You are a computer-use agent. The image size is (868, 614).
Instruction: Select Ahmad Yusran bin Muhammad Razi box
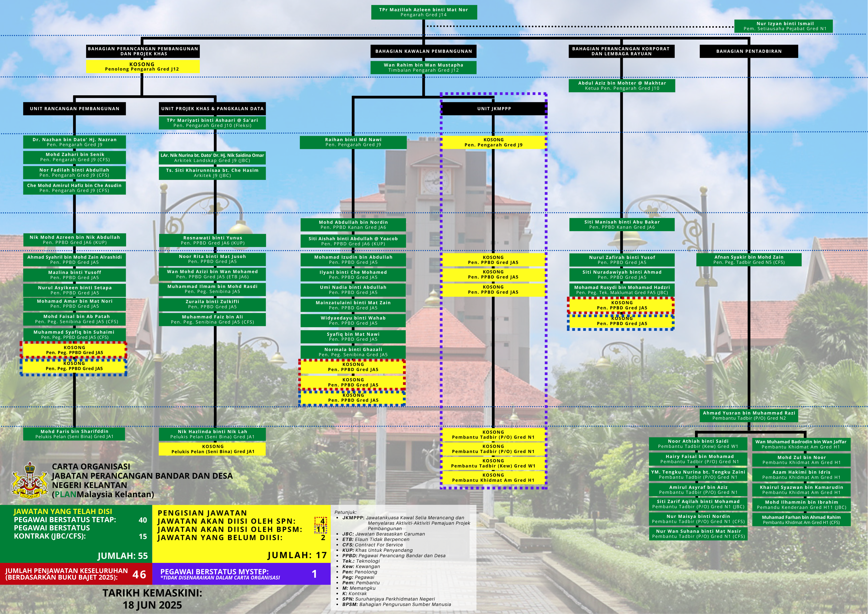749,415
